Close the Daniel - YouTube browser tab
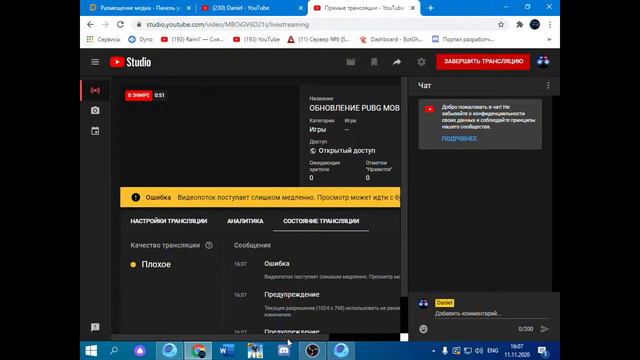 pyautogui.click(x=301, y=8)
